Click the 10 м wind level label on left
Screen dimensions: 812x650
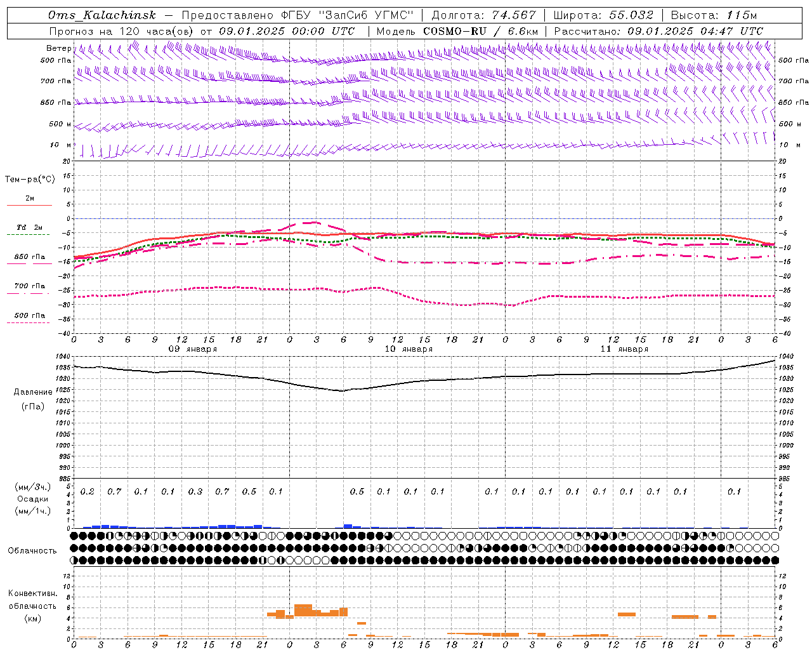pos(60,145)
